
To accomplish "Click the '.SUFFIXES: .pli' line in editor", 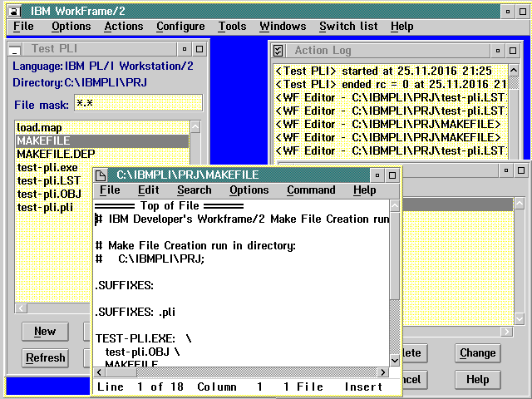I will (x=135, y=312).
